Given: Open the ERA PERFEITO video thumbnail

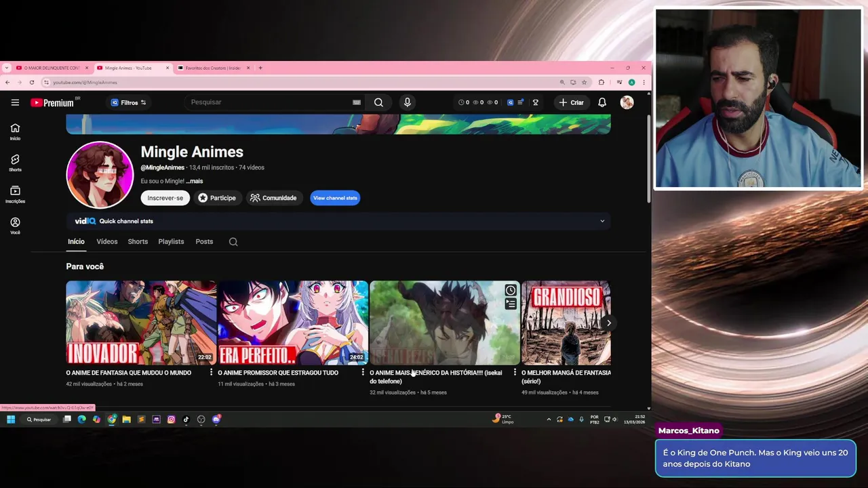Looking at the screenshot, I should pyautogui.click(x=293, y=323).
